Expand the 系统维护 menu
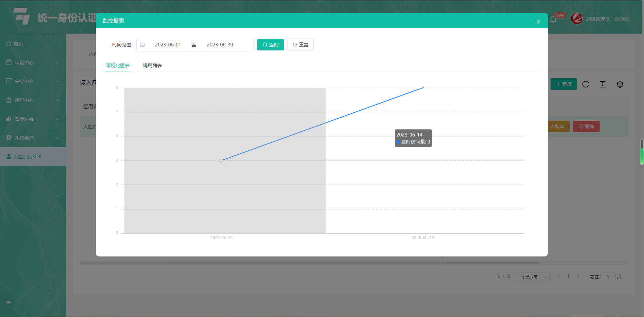Image resolution: width=644 pixels, height=317 pixels. coord(33,138)
